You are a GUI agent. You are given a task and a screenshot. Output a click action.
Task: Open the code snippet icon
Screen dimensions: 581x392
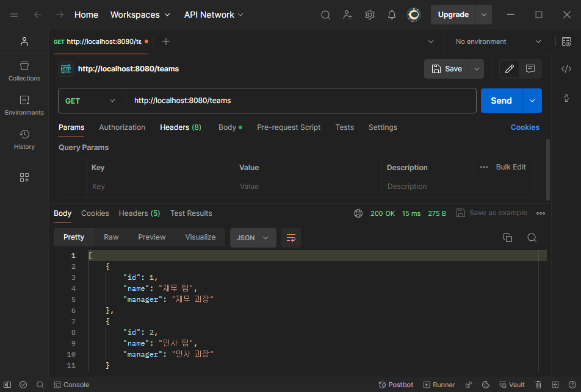(x=566, y=69)
